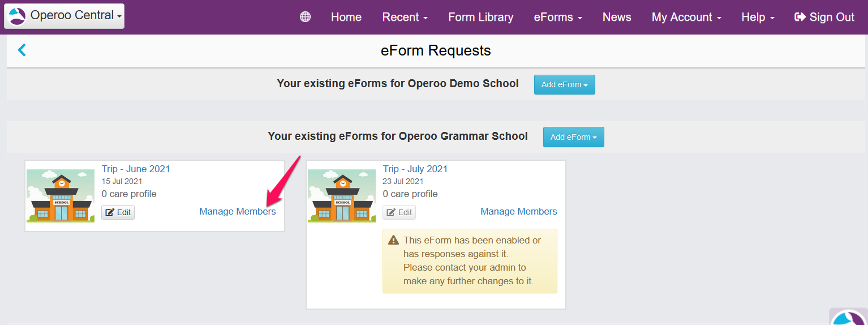Edit the Trip - June 2021 eForm
Viewport: 868px width, 325px height.
click(x=118, y=212)
